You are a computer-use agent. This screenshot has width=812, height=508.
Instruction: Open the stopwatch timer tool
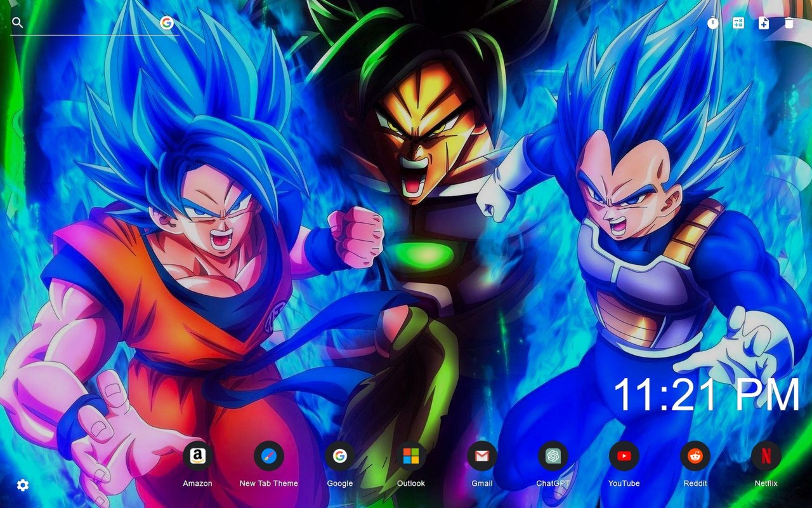[x=713, y=23]
